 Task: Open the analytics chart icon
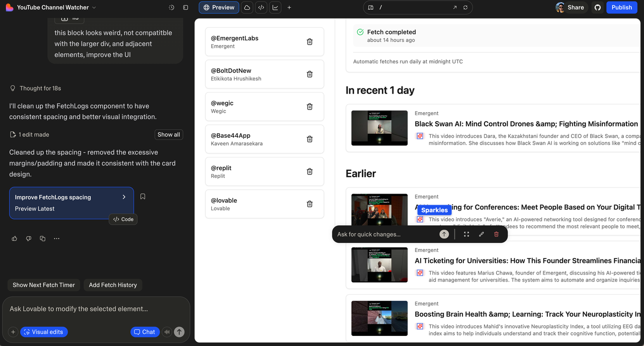275,8
